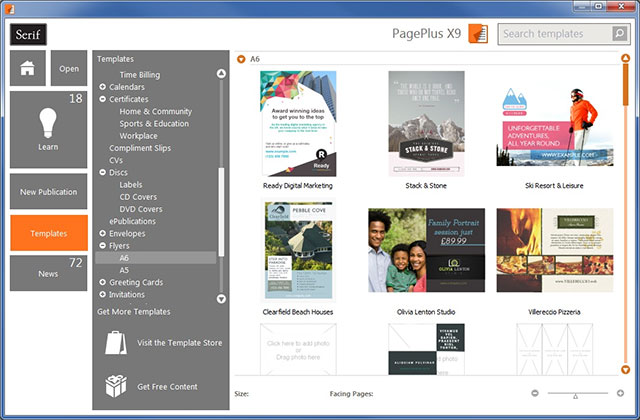Viewport: 640px width, 420px height.
Task: Adjust the thumbnail size slider
Action: pyautogui.click(x=575, y=395)
